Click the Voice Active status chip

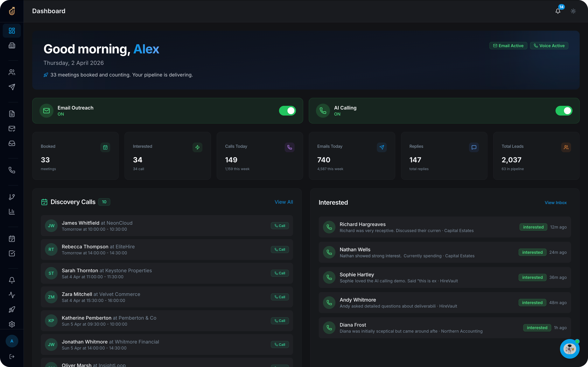pyautogui.click(x=549, y=45)
